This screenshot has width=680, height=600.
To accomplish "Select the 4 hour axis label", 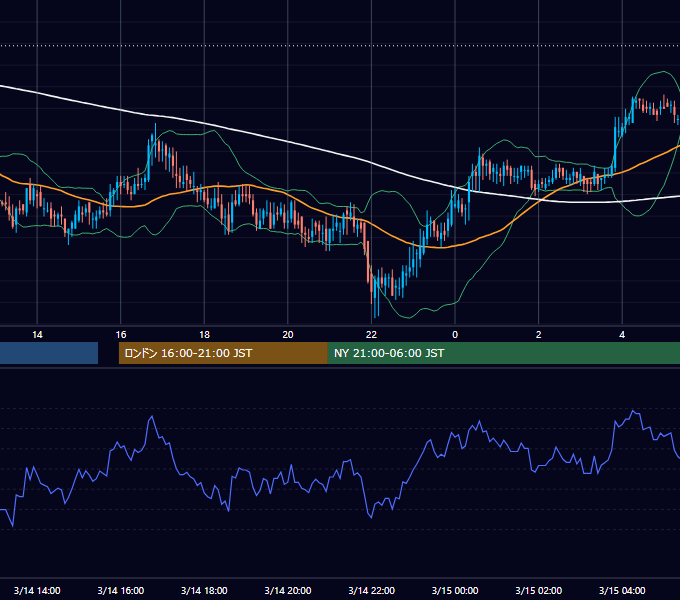I will (x=622, y=335).
